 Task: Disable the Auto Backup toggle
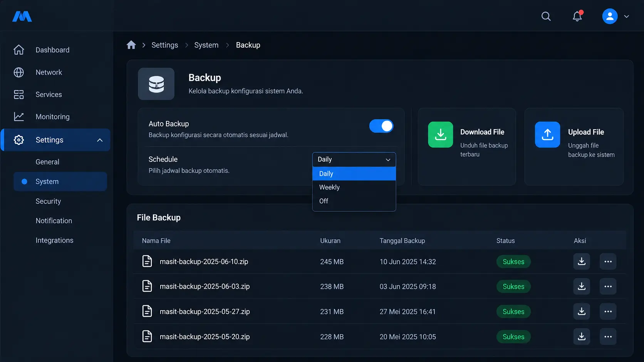pos(381,126)
